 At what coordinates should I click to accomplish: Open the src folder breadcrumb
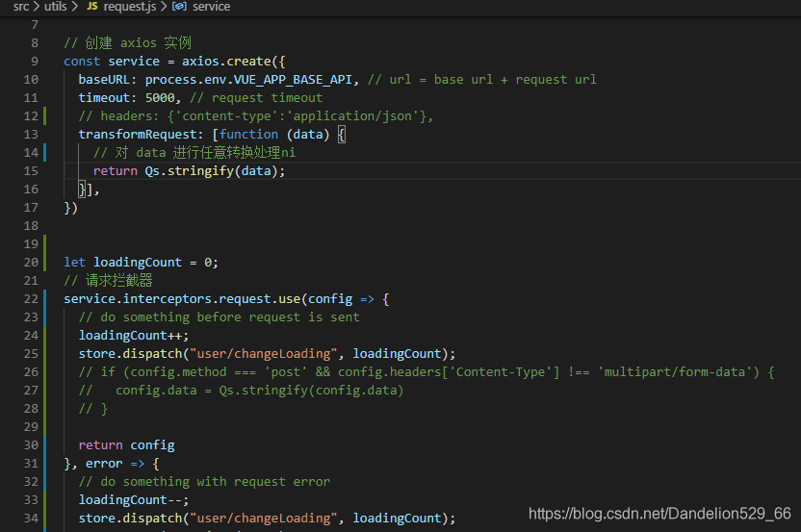point(20,7)
